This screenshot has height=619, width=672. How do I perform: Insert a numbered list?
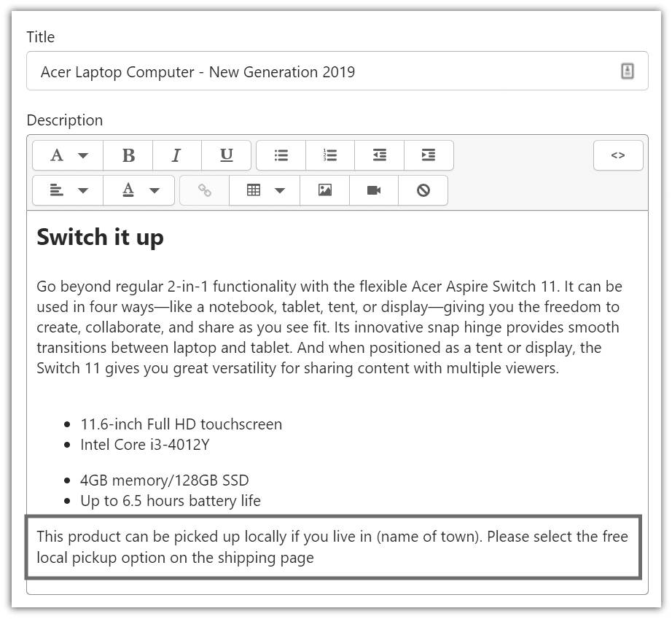coord(330,155)
